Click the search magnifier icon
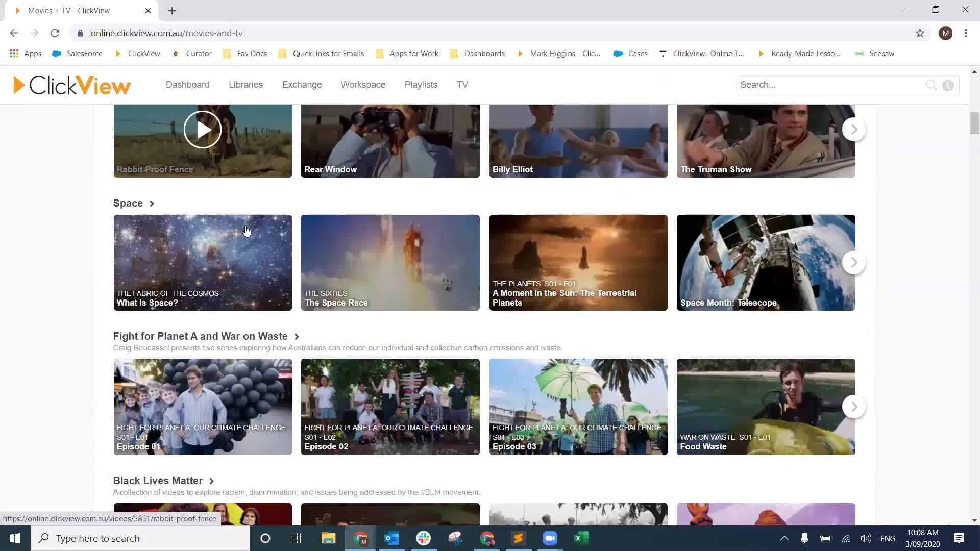This screenshot has width=980, height=551. pos(931,85)
